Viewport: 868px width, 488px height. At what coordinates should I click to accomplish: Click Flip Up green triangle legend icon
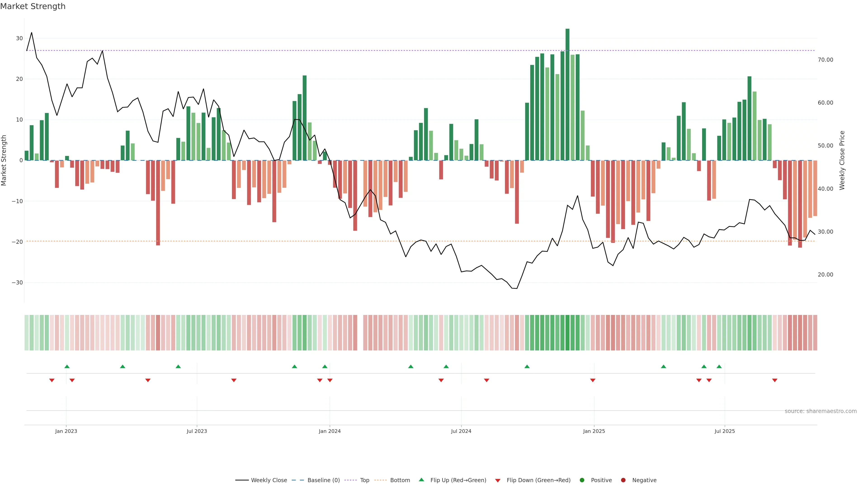click(421, 480)
